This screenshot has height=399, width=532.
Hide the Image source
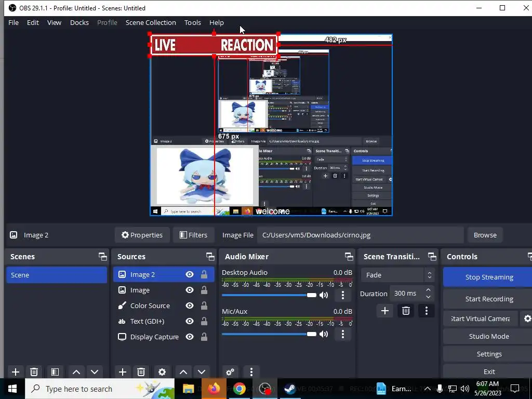[190, 290]
